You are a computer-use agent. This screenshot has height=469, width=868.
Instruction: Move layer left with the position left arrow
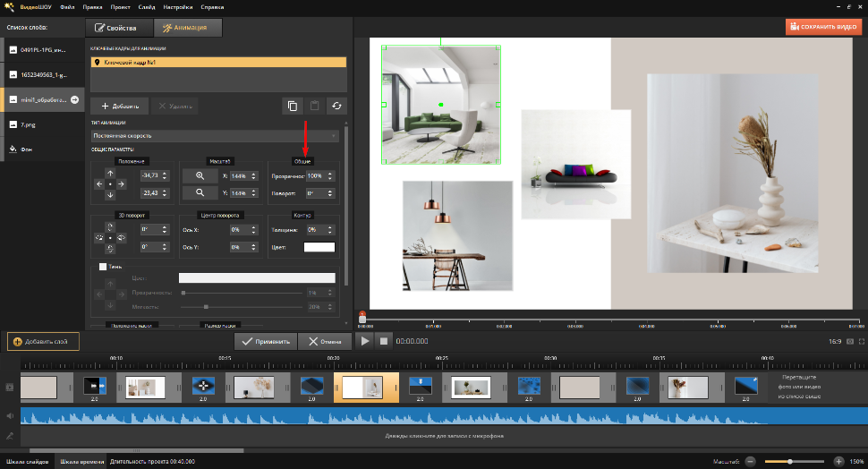(x=99, y=183)
